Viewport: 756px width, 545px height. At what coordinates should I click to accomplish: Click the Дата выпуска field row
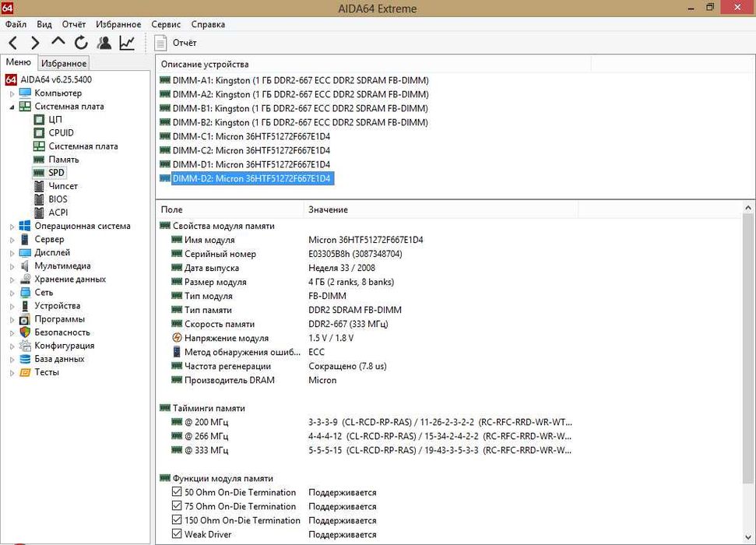[x=273, y=268]
